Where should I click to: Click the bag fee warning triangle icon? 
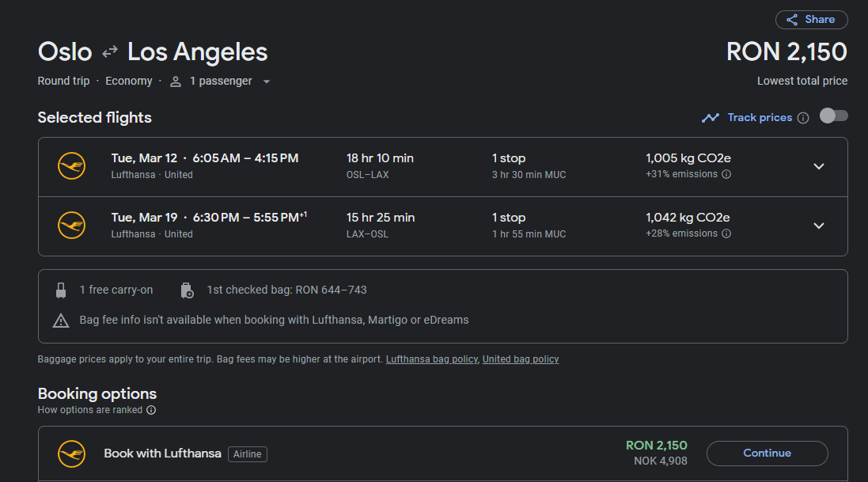coord(61,321)
